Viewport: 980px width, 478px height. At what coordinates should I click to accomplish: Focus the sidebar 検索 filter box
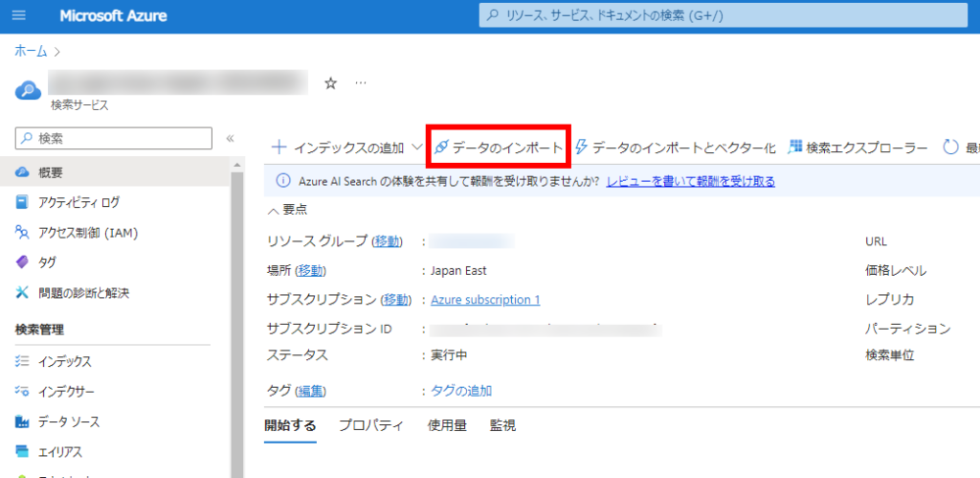(114, 138)
